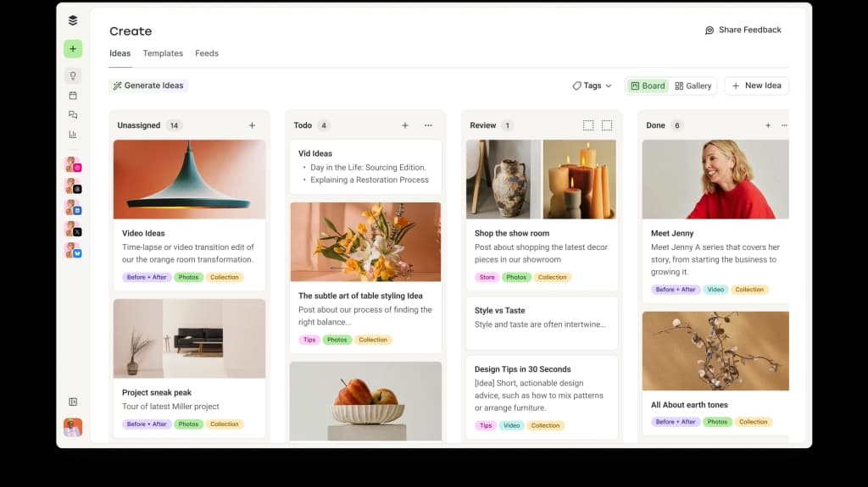Open Done column more options

(784, 125)
